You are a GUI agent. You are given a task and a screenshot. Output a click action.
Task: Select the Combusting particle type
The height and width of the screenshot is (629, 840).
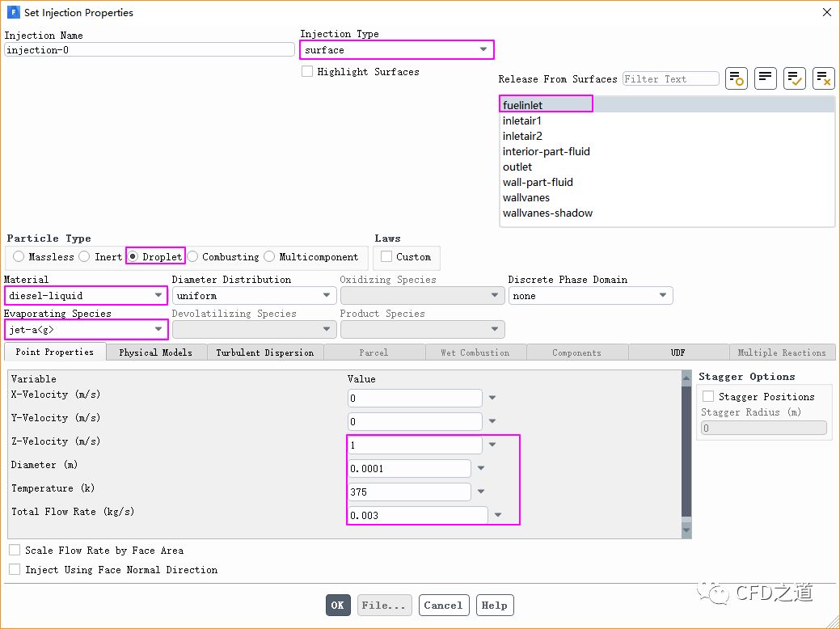click(193, 257)
